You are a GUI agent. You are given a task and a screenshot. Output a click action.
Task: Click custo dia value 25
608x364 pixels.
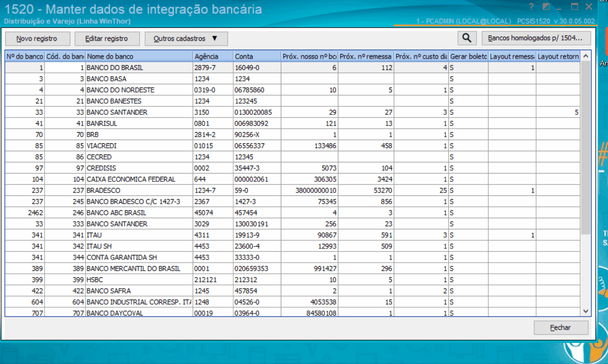click(x=443, y=190)
